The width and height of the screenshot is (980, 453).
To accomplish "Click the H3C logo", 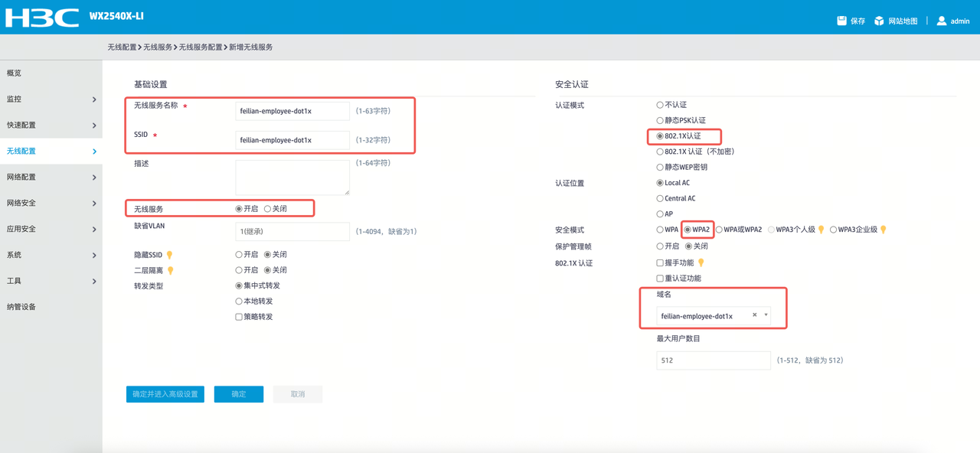I will [42, 17].
